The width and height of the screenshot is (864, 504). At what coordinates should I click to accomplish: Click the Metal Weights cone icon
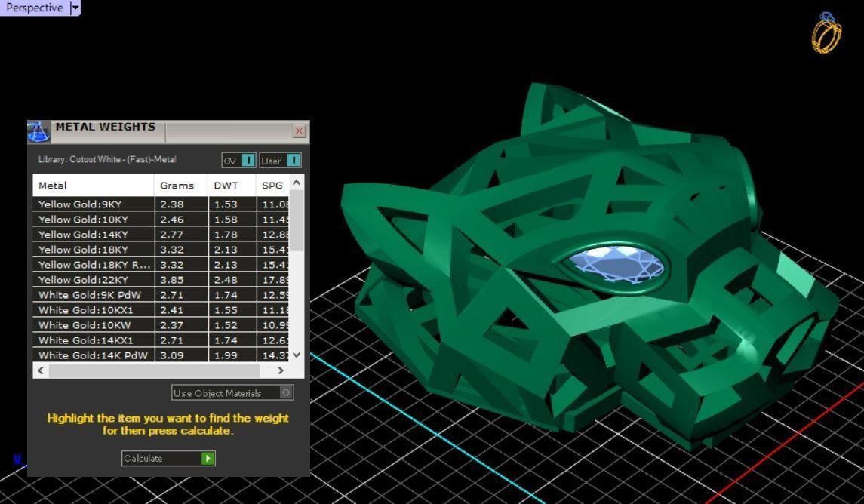point(38,131)
